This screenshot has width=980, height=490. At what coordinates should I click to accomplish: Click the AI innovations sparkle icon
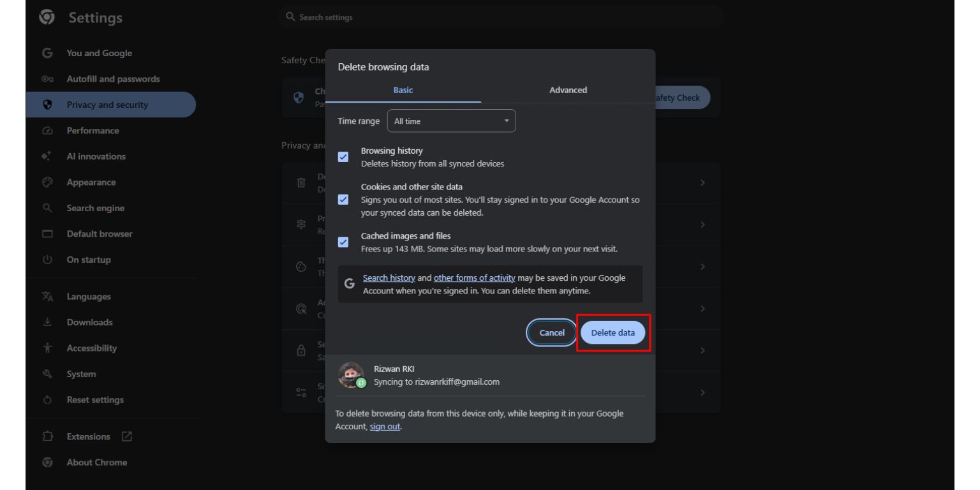(x=47, y=157)
